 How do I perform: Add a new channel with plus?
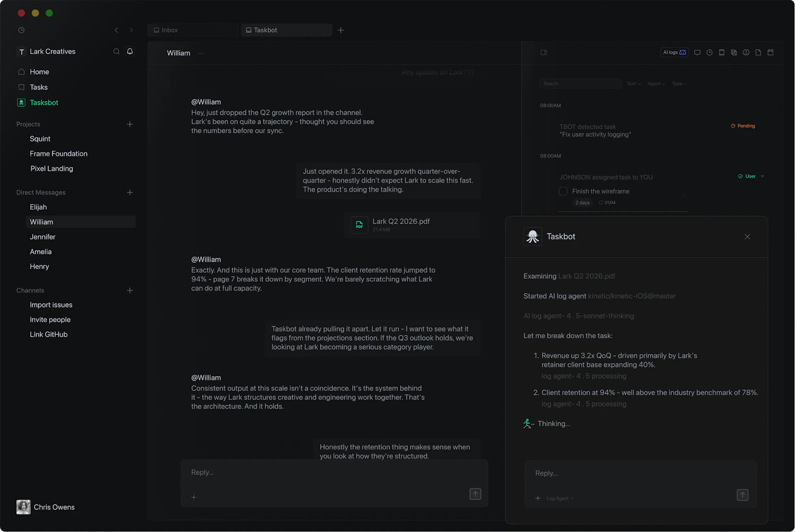pos(130,290)
